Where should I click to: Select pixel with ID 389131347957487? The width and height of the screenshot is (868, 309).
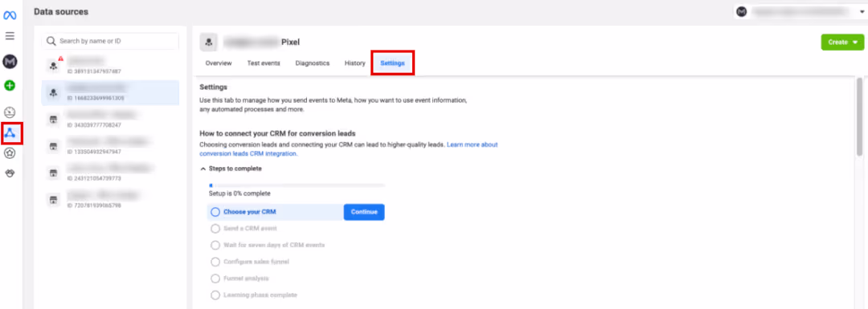(110, 65)
